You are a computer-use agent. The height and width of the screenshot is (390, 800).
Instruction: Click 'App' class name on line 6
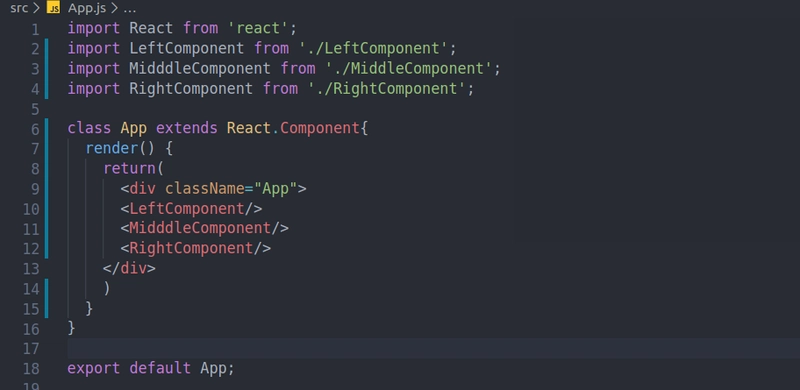(x=134, y=128)
